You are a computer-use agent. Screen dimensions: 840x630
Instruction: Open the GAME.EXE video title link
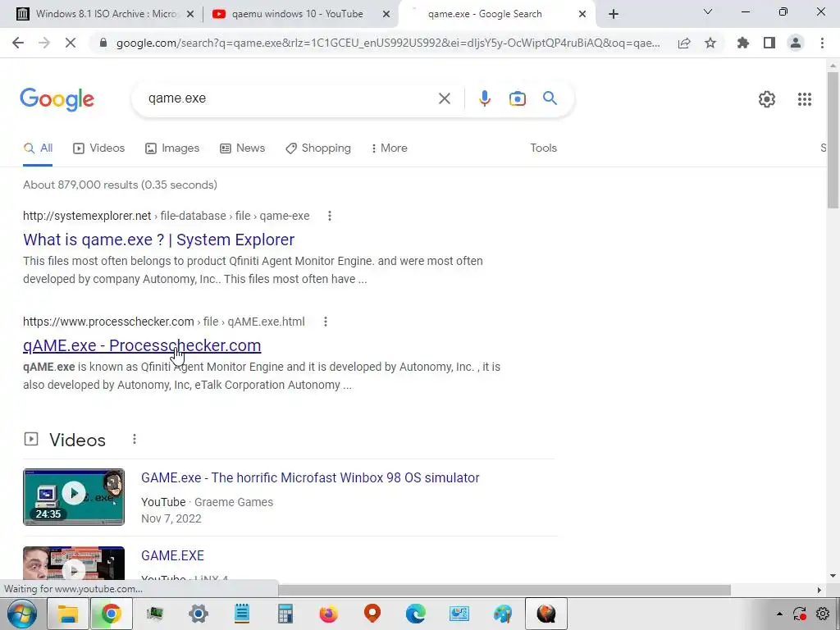tap(172, 555)
